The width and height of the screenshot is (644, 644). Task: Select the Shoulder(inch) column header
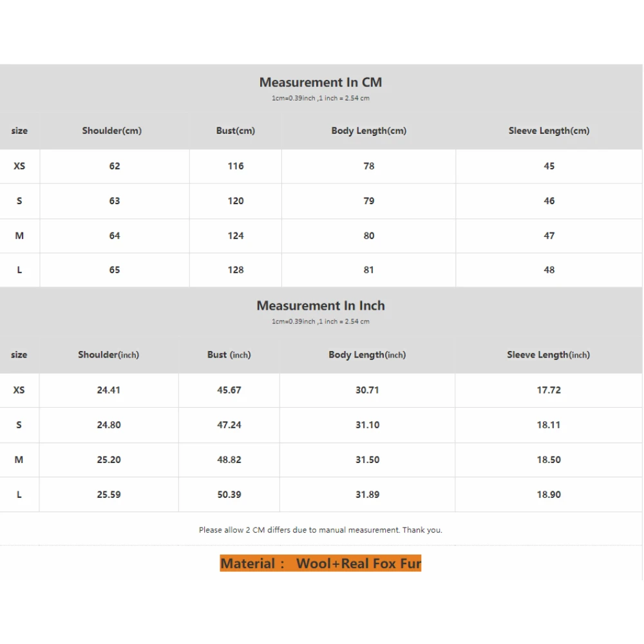pos(108,355)
